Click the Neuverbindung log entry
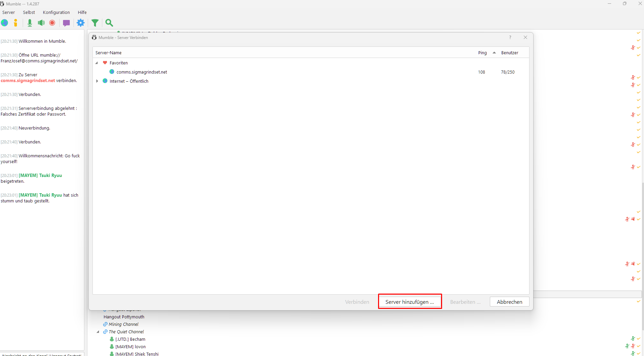 tap(34, 128)
